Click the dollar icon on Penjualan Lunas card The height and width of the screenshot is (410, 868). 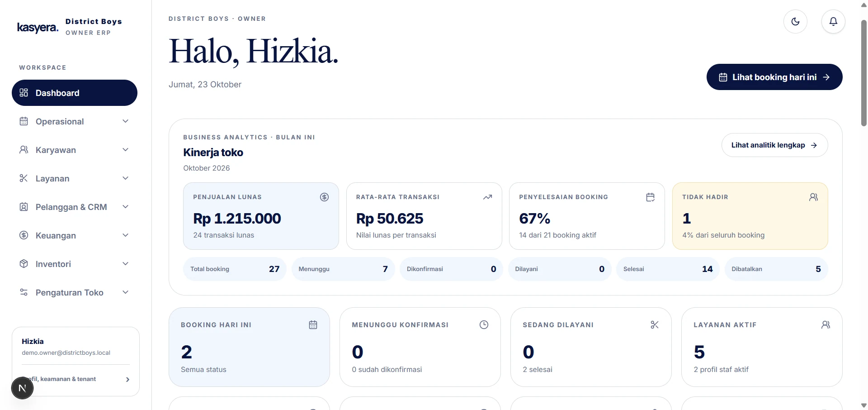pos(324,197)
